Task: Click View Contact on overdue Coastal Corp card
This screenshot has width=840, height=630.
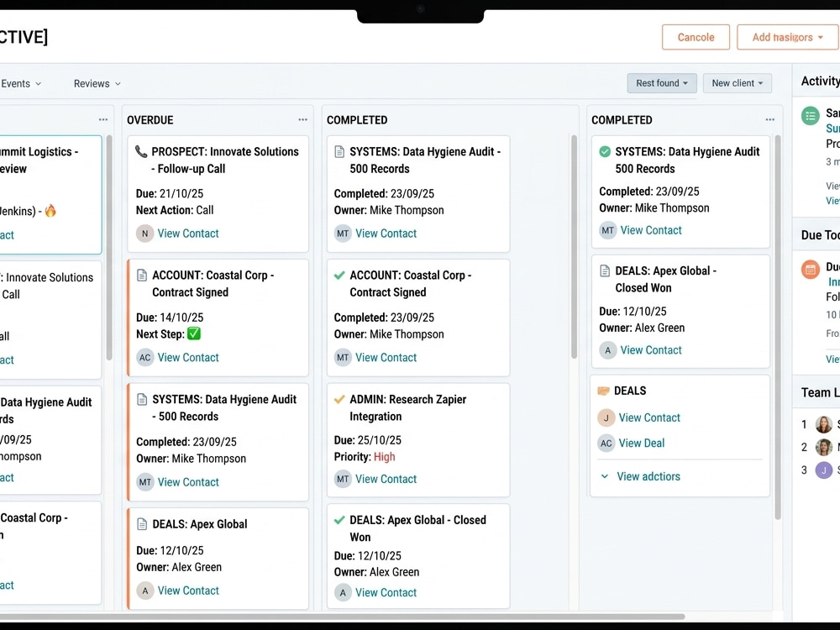Action: click(188, 357)
